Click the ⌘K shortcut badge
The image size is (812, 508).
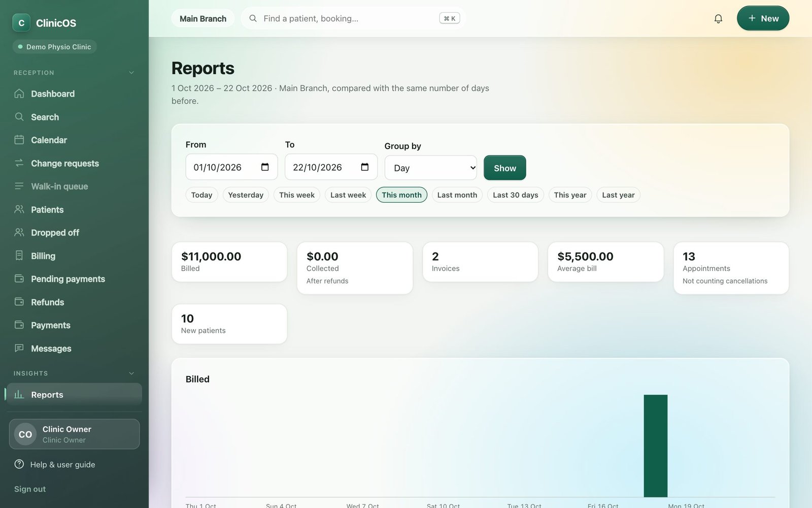point(450,18)
